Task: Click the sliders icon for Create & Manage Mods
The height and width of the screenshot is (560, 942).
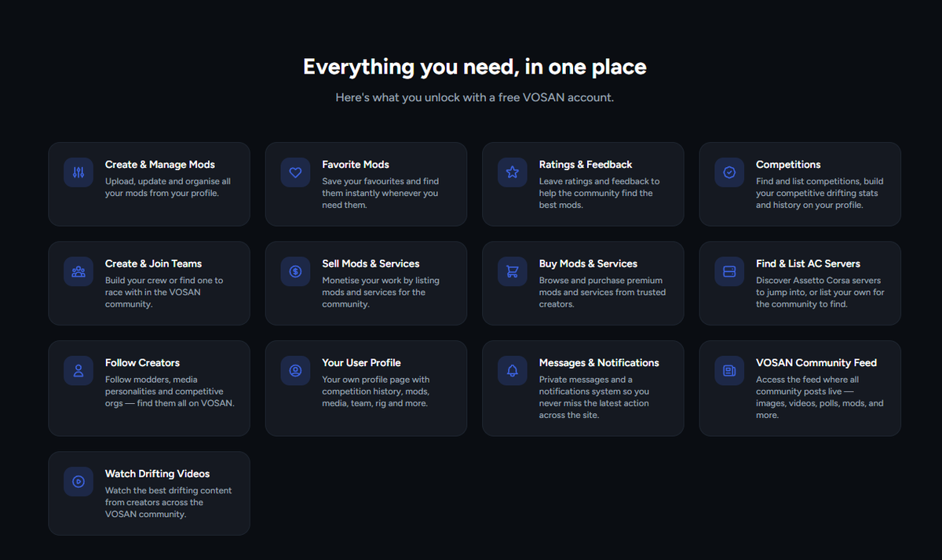Action: tap(78, 173)
